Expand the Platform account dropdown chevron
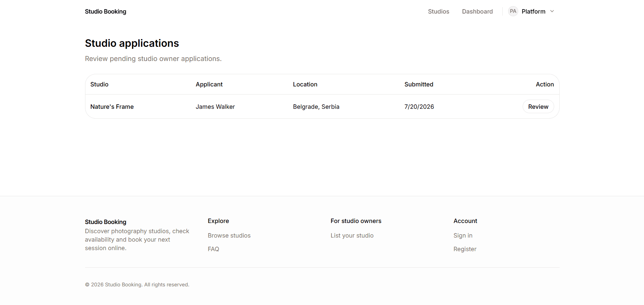Image resolution: width=644 pixels, height=305 pixels. [552, 11]
